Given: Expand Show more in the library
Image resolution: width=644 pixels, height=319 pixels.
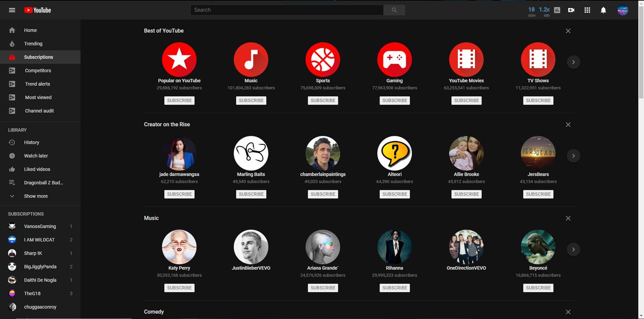Looking at the screenshot, I should (40, 196).
